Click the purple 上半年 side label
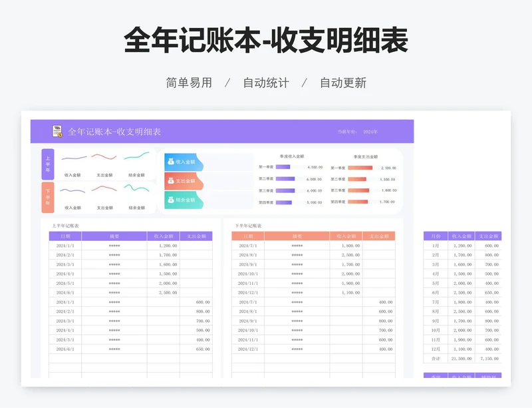This screenshot has width=532, height=408. coord(48,164)
